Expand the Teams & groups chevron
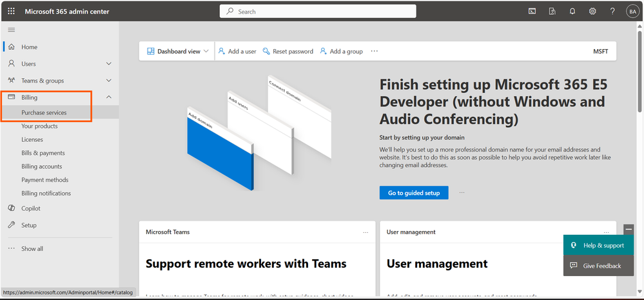This screenshot has width=644, height=300. (109, 81)
